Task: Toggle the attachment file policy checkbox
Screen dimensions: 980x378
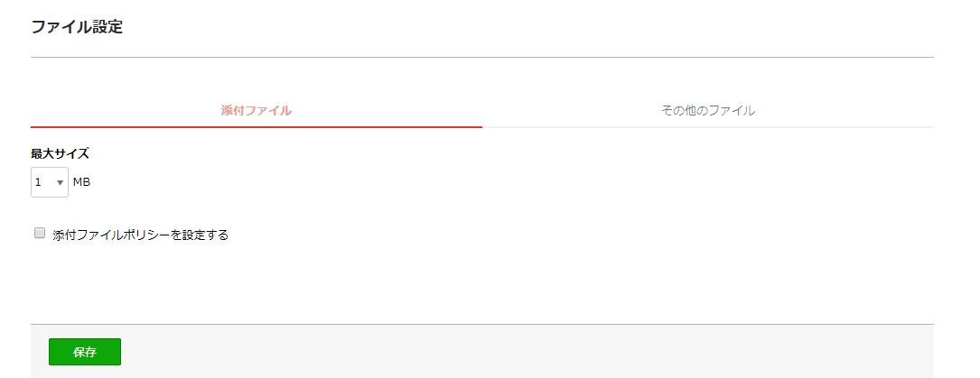Action: pos(40,234)
